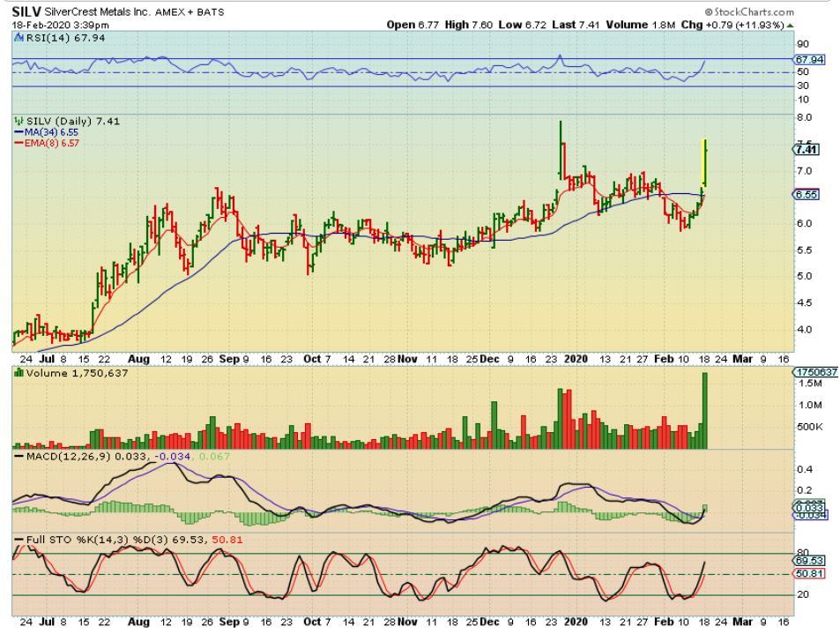
Task: Click the 67.94 RSI value tag
Action: pos(809,59)
